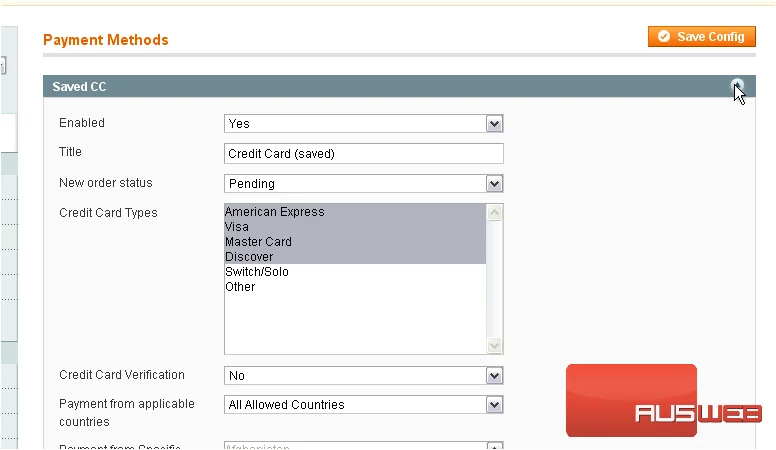The image size is (776, 450).
Task: Click the card types list scroll-up arrow
Action: [494, 213]
